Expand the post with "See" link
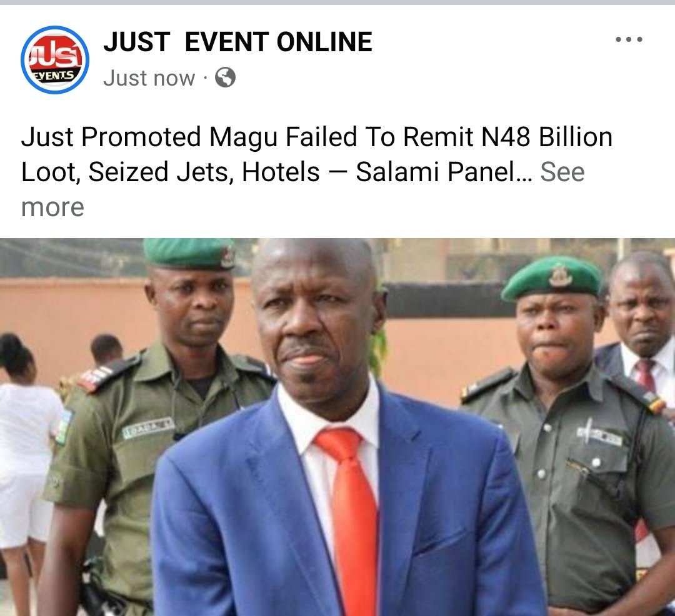The height and width of the screenshot is (616, 675). 562,172
